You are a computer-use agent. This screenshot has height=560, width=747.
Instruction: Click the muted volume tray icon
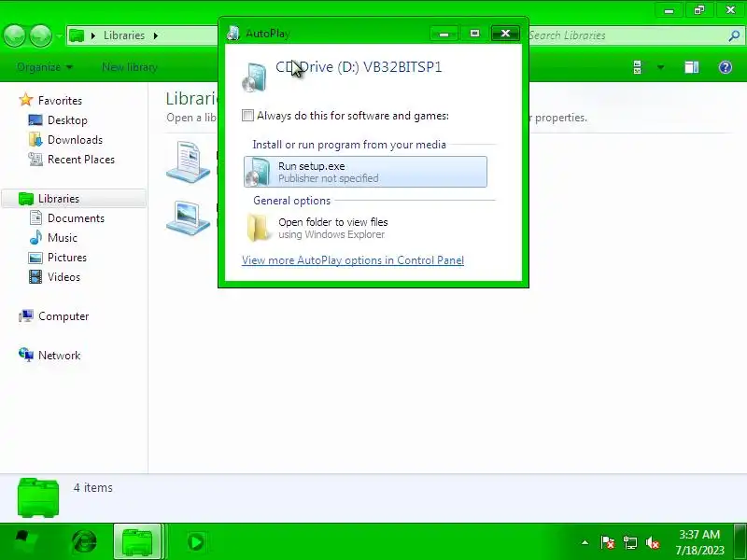pyautogui.click(x=653, y=542)
